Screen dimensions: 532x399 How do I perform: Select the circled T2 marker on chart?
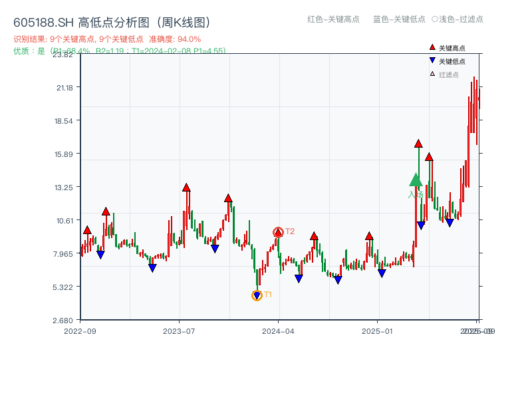coord(277,231)
